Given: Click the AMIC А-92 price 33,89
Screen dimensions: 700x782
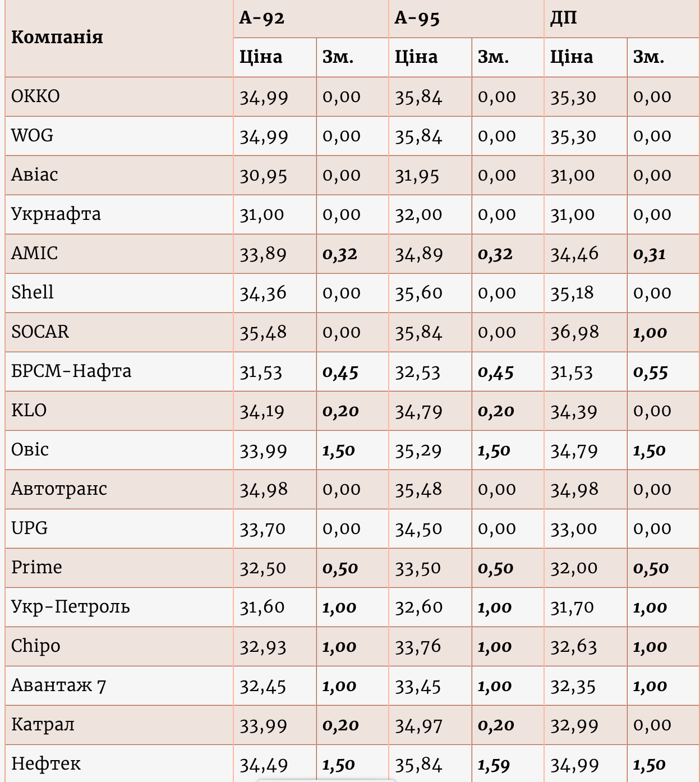Looking at the screenshot, I should [x=263, y=254].
